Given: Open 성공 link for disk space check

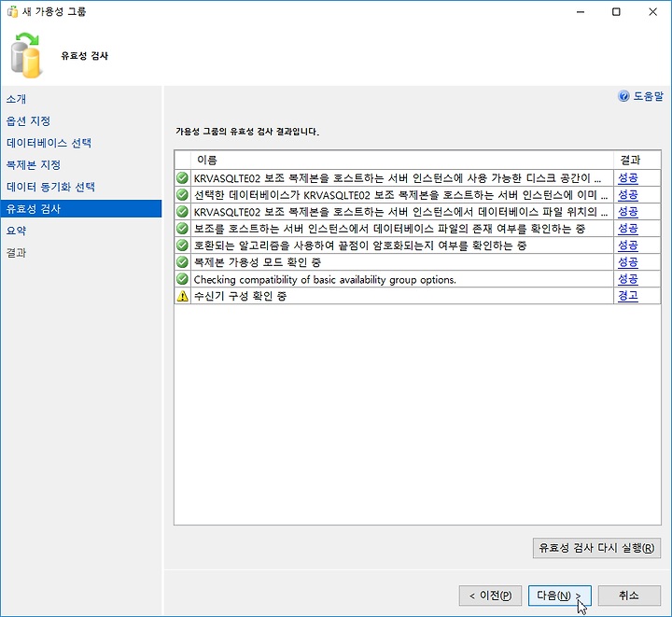Looking at the screenshot, I should point(628,177).
